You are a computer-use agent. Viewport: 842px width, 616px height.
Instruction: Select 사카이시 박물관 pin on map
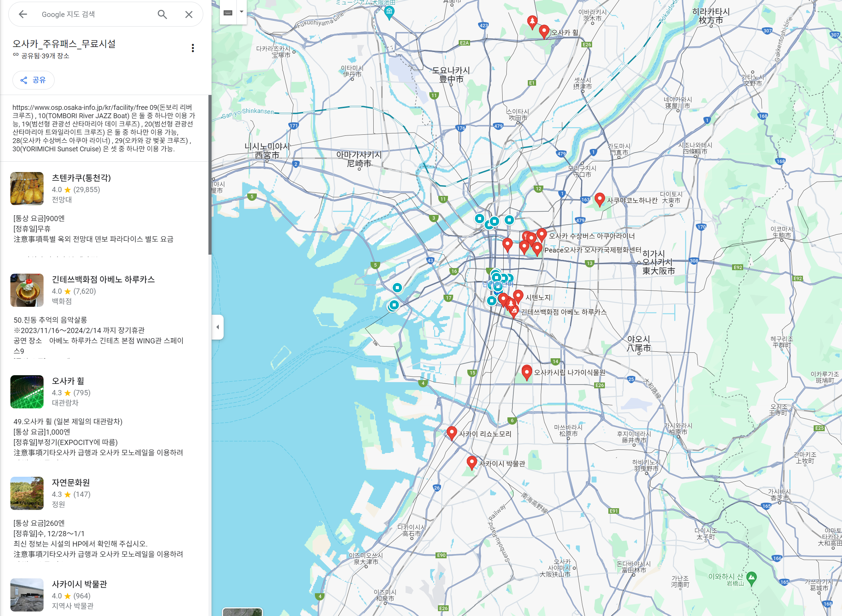coord(471,462)
